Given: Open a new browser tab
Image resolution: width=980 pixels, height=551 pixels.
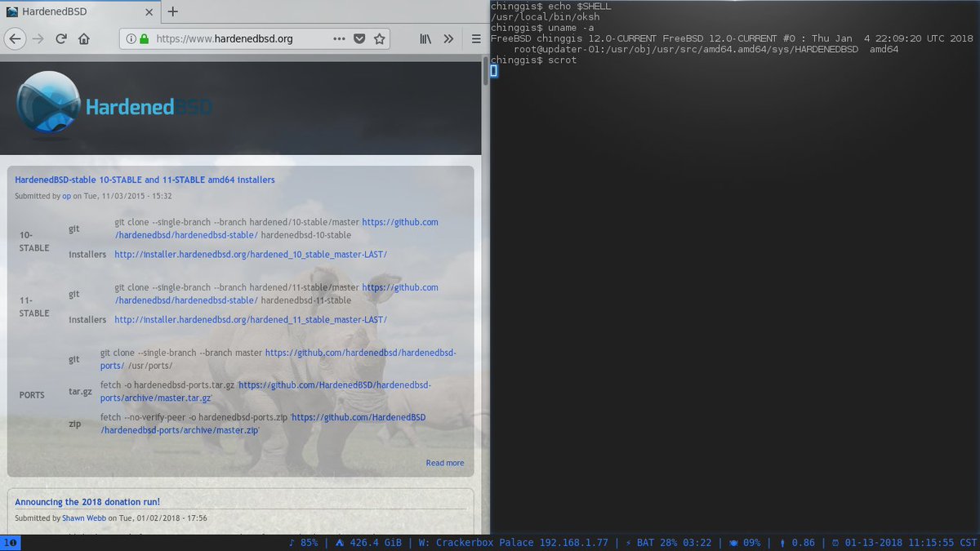Looking at the screenshot, I should [x=173, y=11].
